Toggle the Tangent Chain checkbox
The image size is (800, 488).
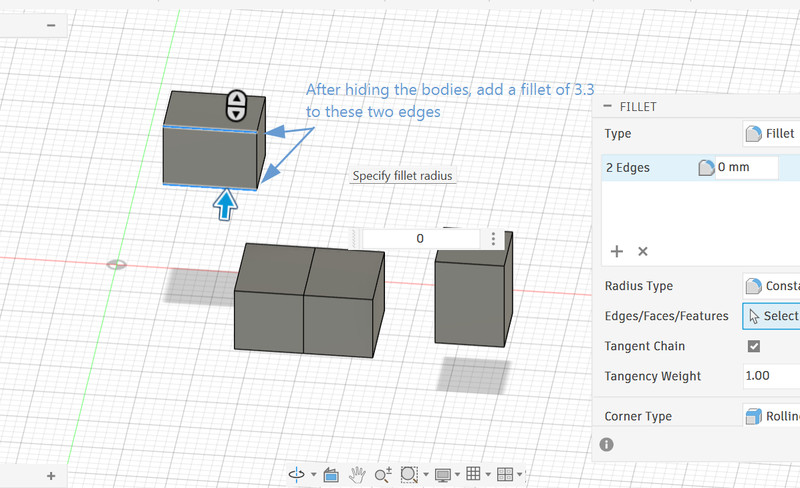(754, 346)
